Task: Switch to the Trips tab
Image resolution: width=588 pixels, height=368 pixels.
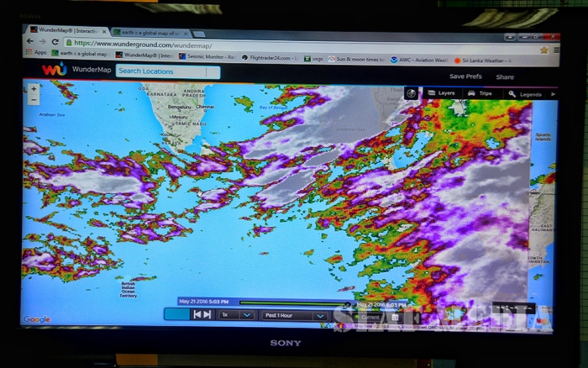Action: pos(480,93)
